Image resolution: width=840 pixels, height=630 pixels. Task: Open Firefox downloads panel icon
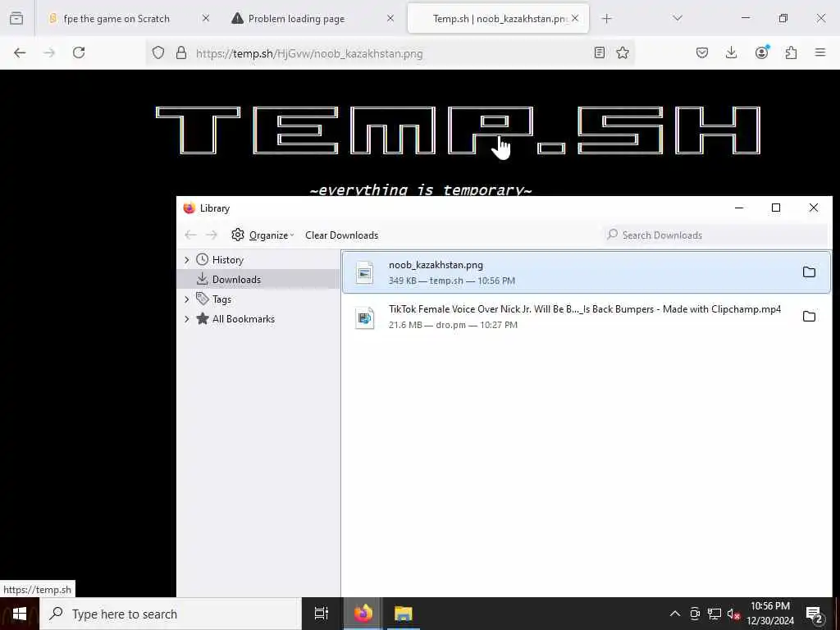[731, 52]
